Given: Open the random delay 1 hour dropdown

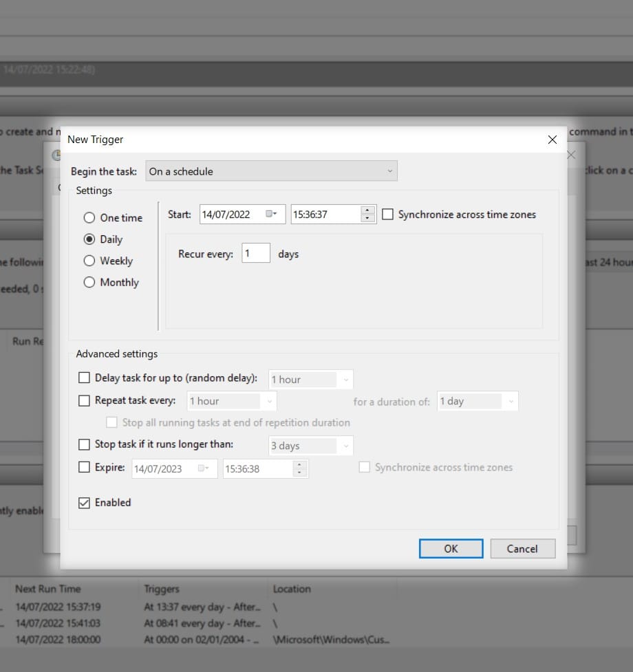Looking at the screenshot, I should pyautogui.click(x=311, y=380).
